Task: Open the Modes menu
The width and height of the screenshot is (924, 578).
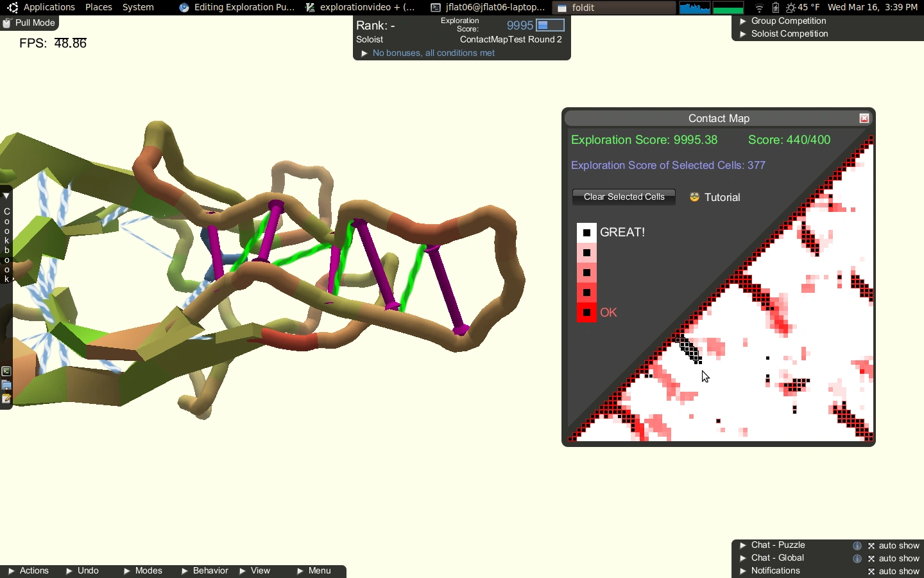Action: (143, 571)
